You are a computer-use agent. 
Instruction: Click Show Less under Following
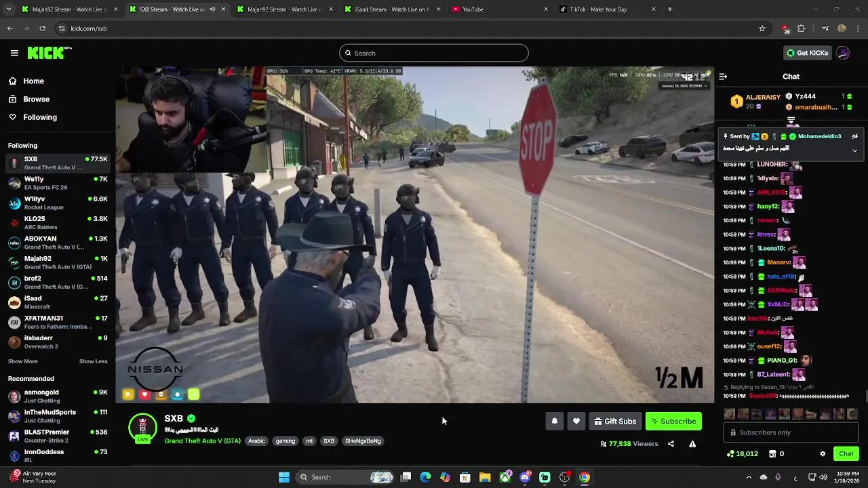coord(94,361)
